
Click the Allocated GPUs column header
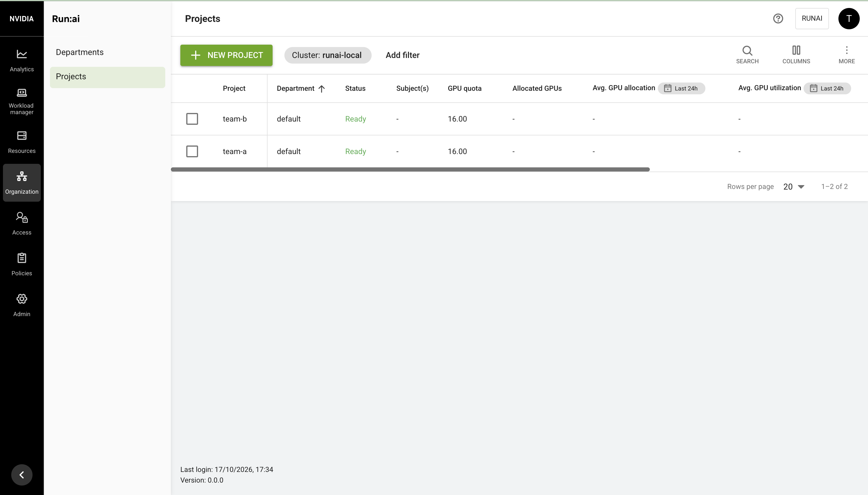(x=537, y=88)
